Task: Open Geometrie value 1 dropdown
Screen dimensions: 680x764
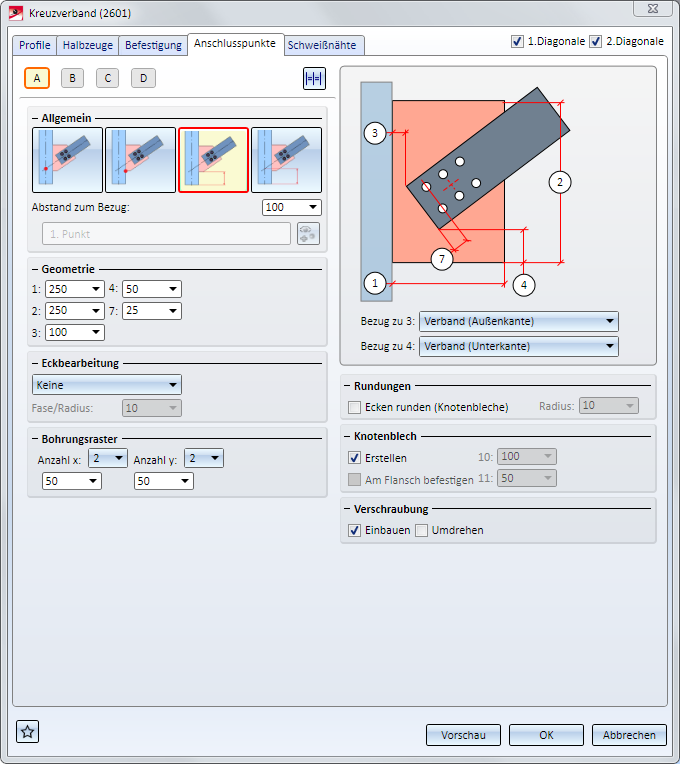Action: click(75, 289)
